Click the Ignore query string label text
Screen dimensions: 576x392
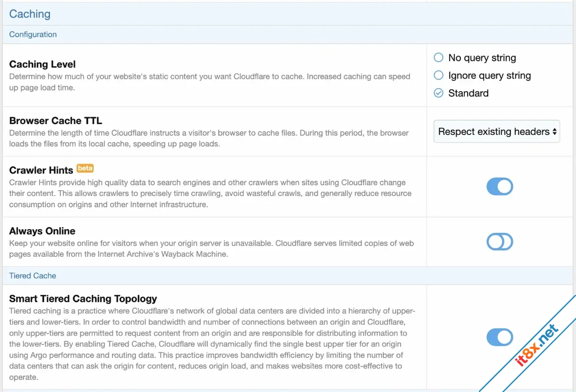(490, 75)
